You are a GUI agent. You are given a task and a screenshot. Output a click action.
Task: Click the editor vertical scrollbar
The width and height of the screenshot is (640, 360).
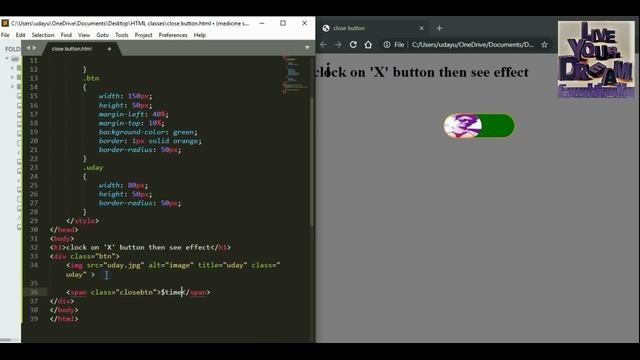312,161
